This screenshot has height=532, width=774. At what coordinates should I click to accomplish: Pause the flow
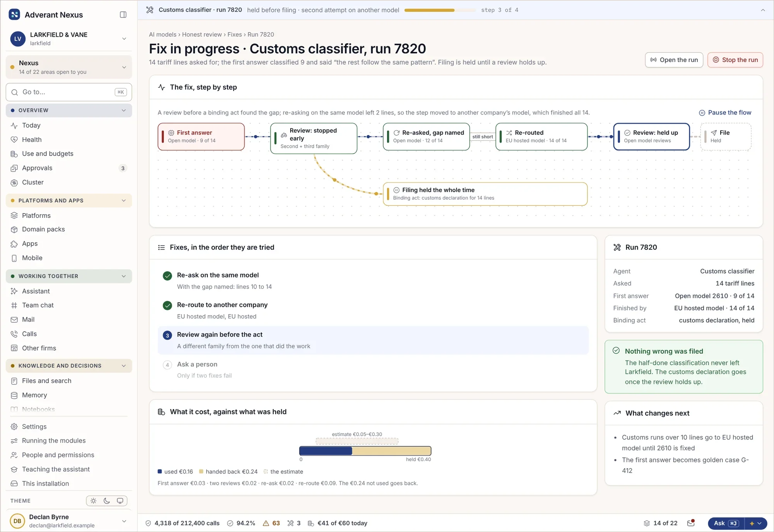725,113
